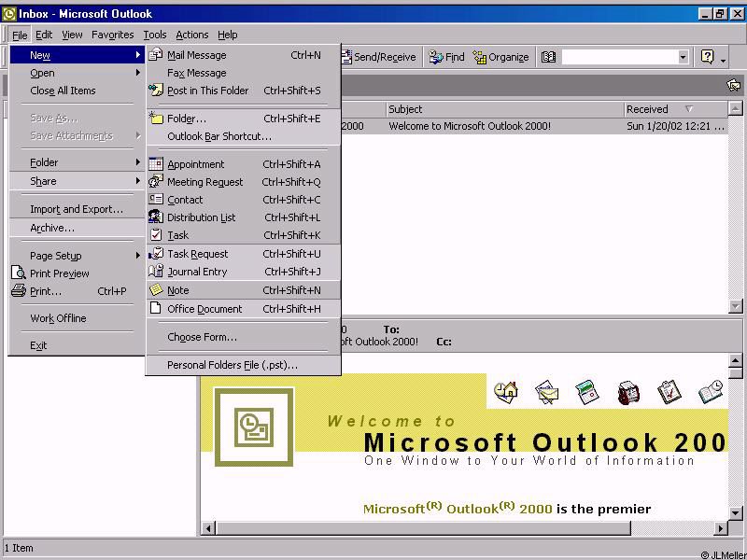Expand the Open submenu
This screenshot has height=560, width=747.
click(78, 73)
